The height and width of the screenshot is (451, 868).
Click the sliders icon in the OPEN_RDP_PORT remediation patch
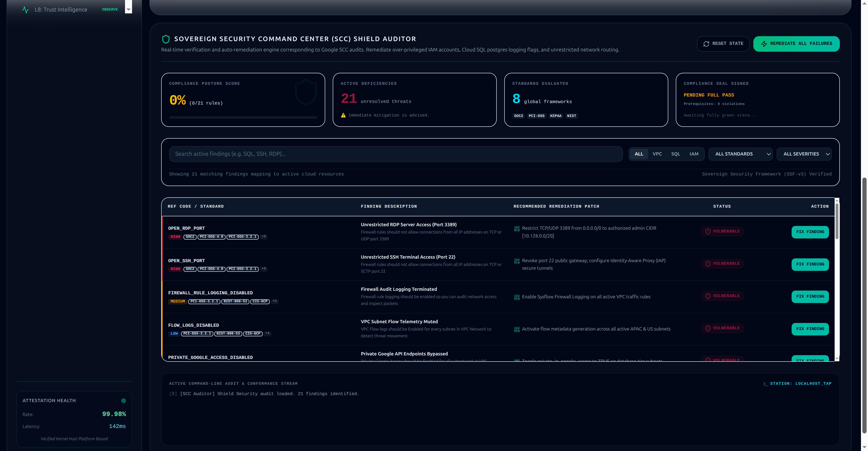pyautogui.click(x=516, y=229)
